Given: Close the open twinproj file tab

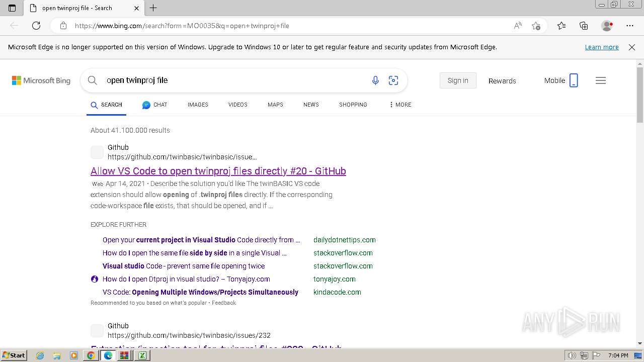Looking at the screenshot, I should [137, 8].
